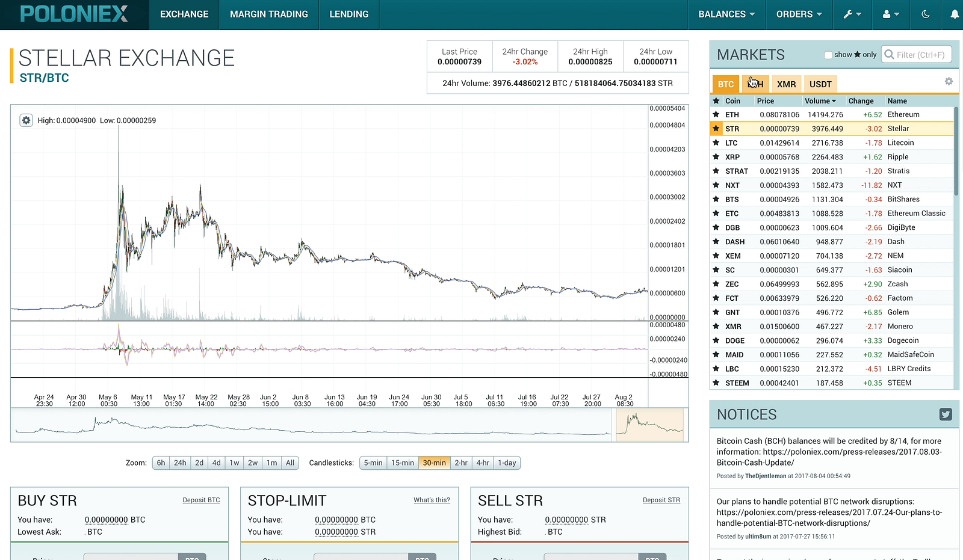Toggle the favorite star for XRP
Image resolution: width=963 pixels, height=560 pixels.
pyautogui.click(x=716, y=157)
